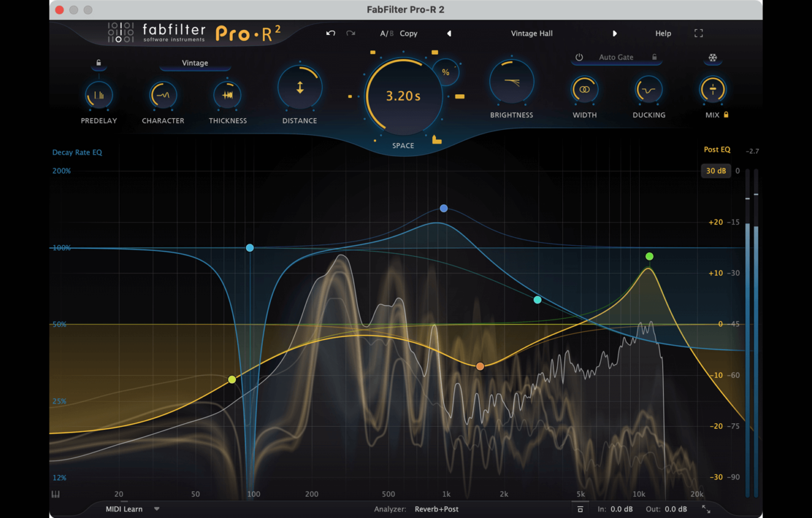Screen dimensions: 812x518
Task: Click the Decay Rate EQ label
Action: click(77, 152)
